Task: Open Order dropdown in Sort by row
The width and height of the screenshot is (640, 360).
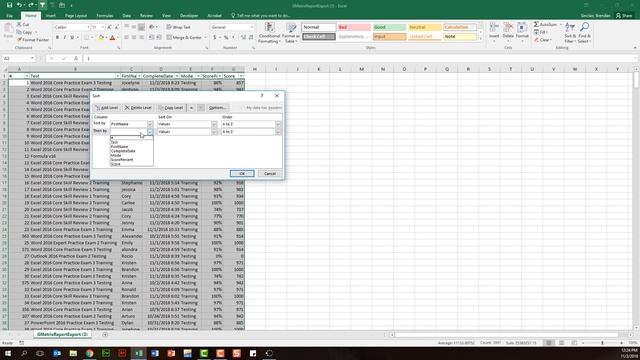Action: 278,124
